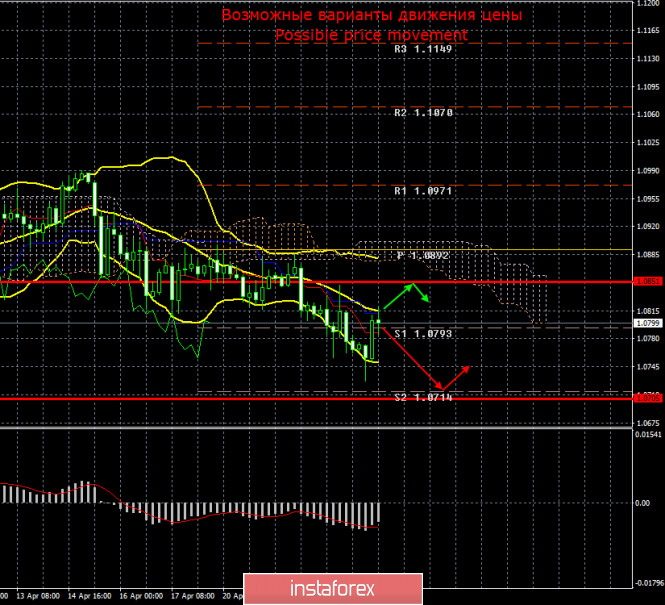Click the '16 Apr 00:00' time label
The width and height of the screenshot is (665, 605).
[x=141, y=596]
